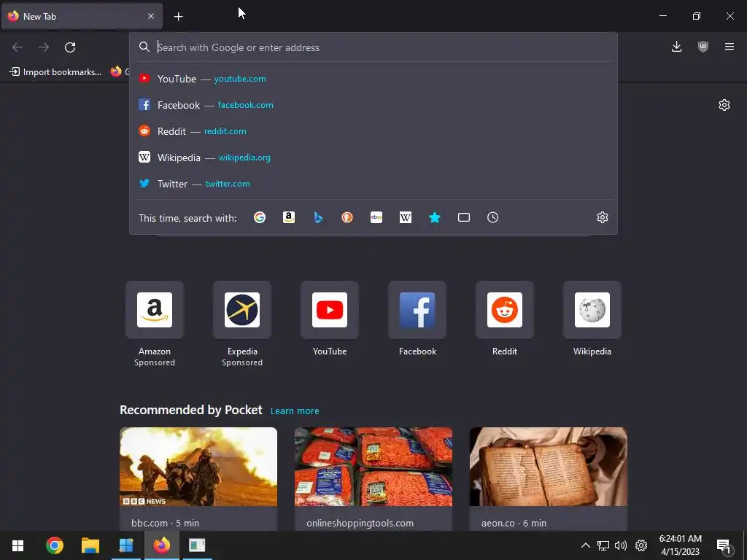Open the aeon.co Pocket story
The image size is (747, 560).
[x=549, y=478]
